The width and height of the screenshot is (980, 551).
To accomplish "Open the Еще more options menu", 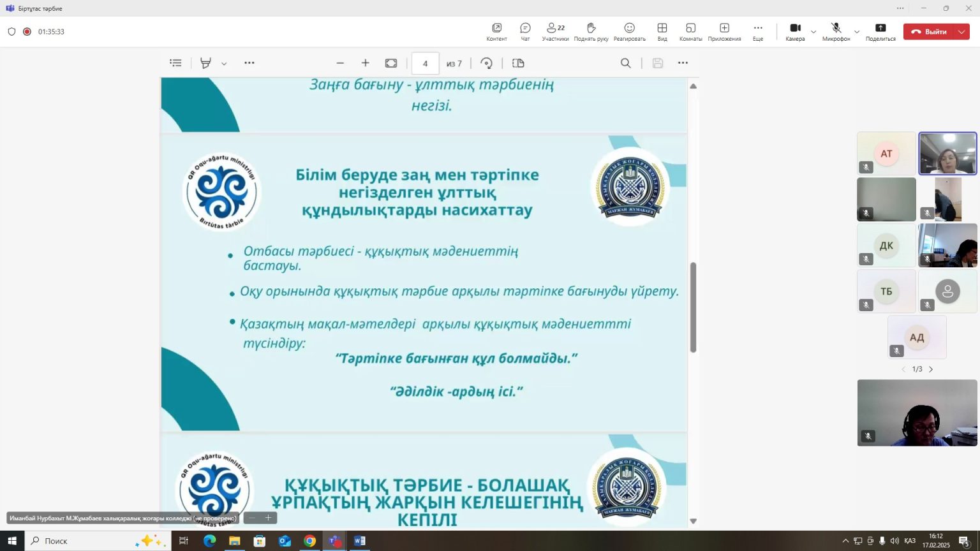I will tap(758, 31).
